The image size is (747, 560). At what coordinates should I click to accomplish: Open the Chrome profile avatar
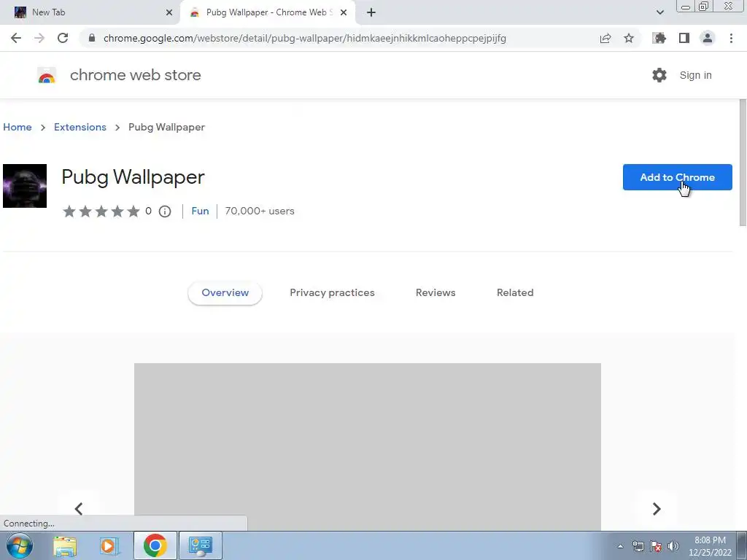pyautogui.click(x=708, y=38)
